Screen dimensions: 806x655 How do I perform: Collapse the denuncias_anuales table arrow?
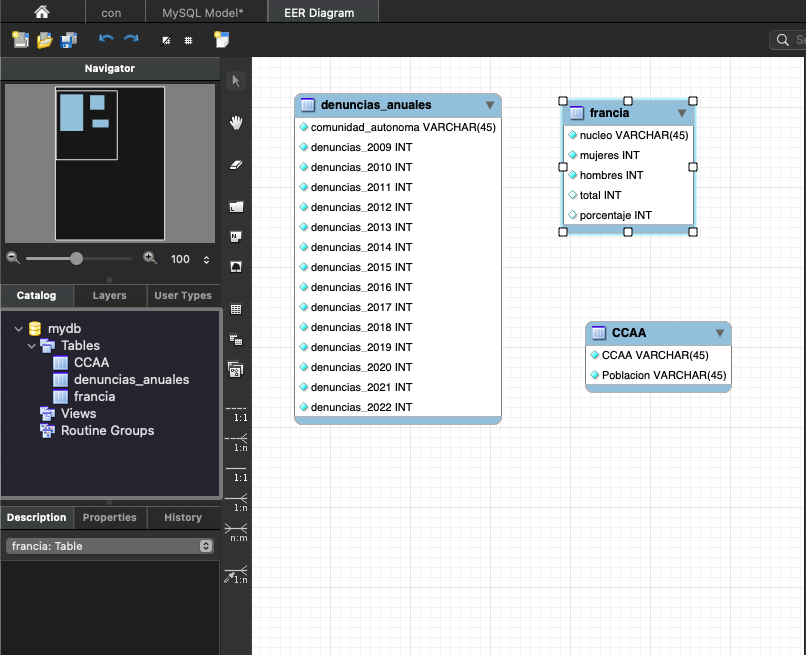(x=489, y=105)
